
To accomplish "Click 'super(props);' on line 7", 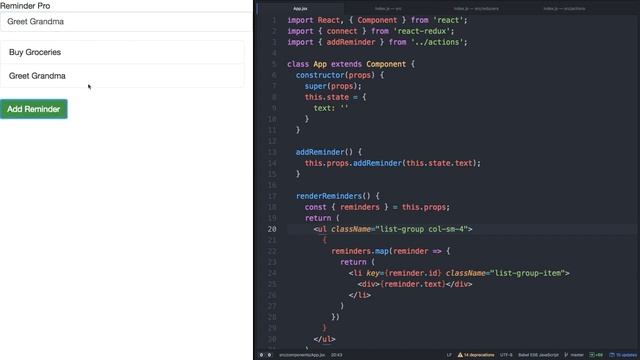I will 333,86.
